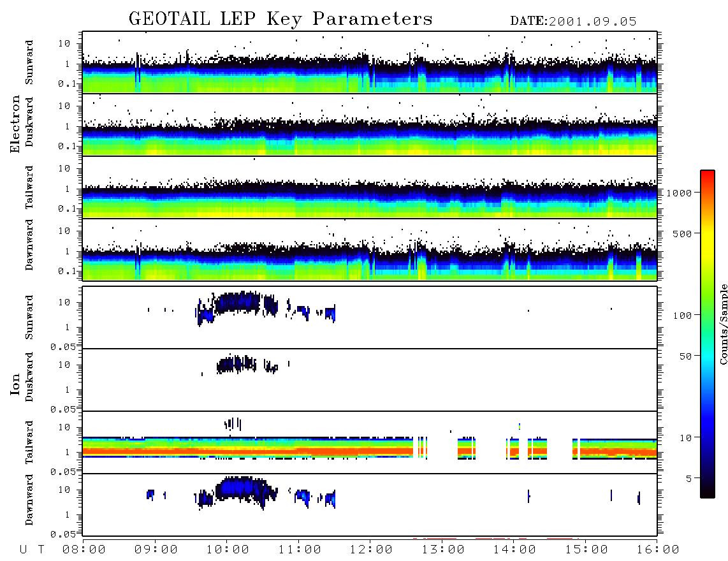Viewport: 728px width, 561px height.
Task: Click the 14:00 UT axis label
Action: pyautogui.click(x=514, y=550)
